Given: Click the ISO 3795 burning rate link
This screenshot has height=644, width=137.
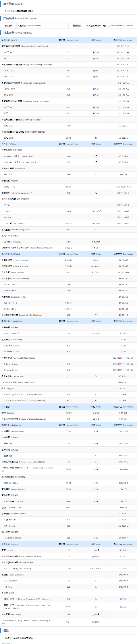Looking at the screenshot, I should (123, 333).
